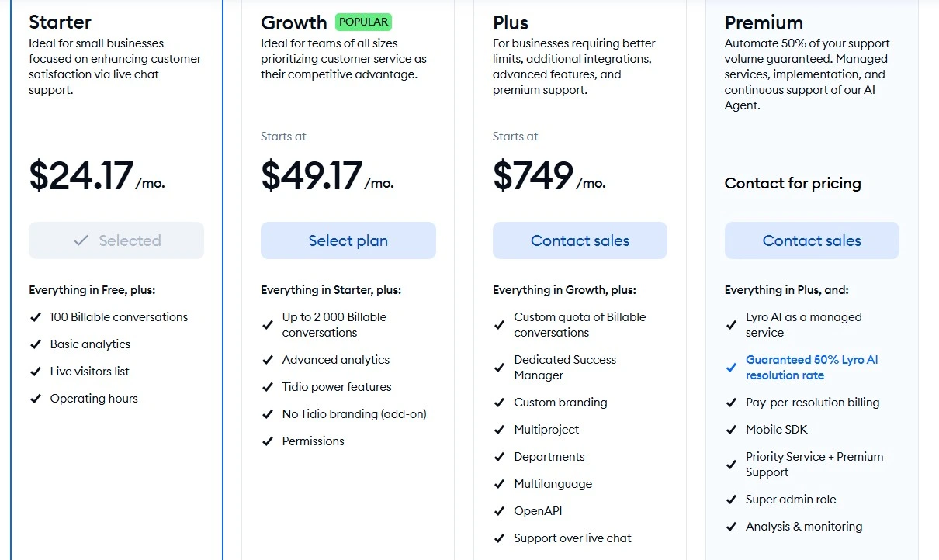Click Contact sales under Plus plan

click(x=580, y=240)
